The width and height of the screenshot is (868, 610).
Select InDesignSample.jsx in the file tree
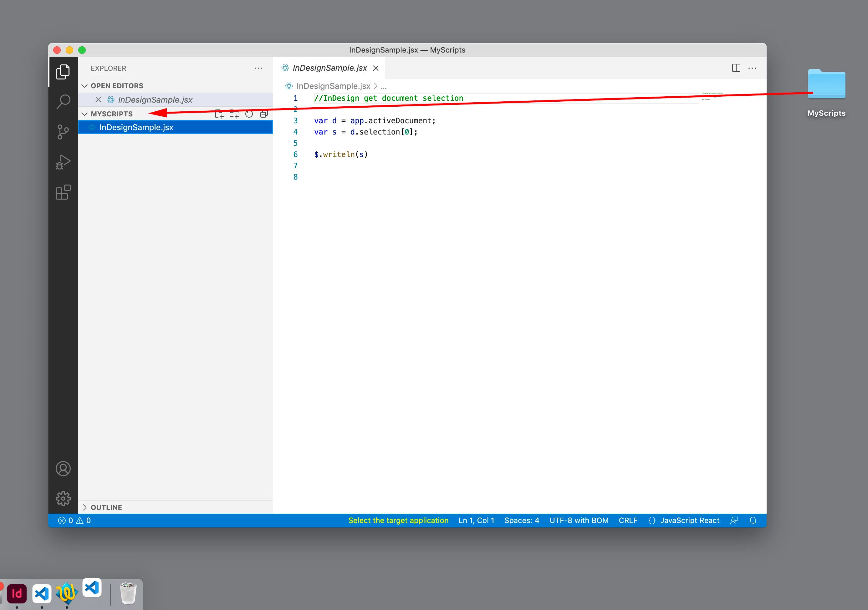pos(136,127)
